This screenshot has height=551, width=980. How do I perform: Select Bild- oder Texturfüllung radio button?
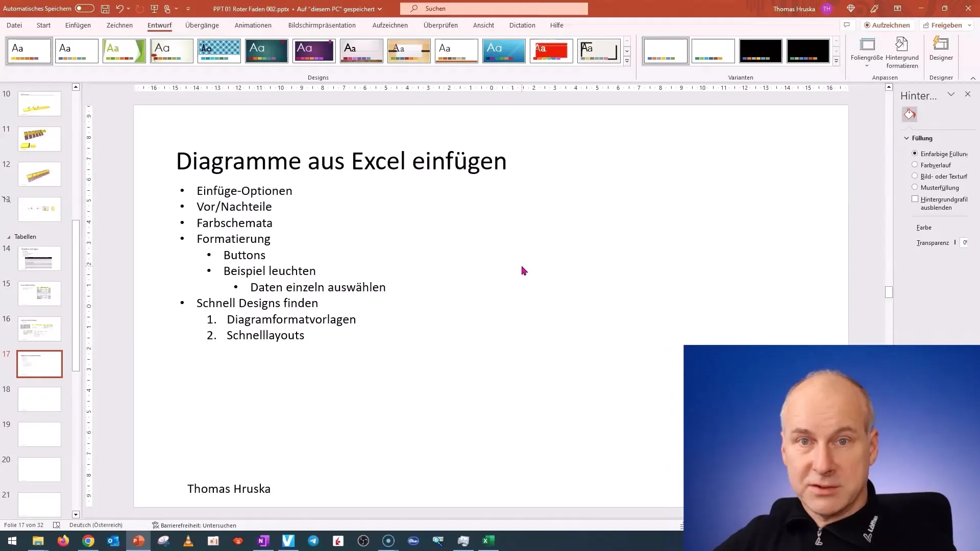(x=915, y=176)
